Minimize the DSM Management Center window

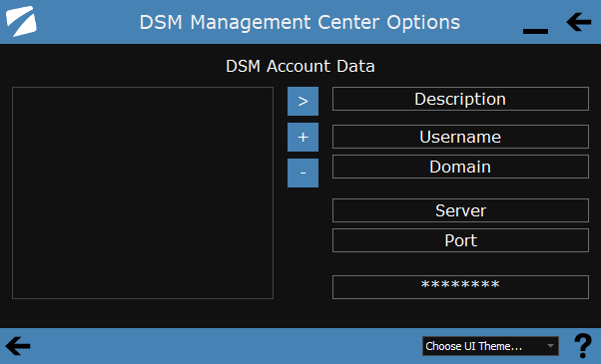(x=535, y=31)
